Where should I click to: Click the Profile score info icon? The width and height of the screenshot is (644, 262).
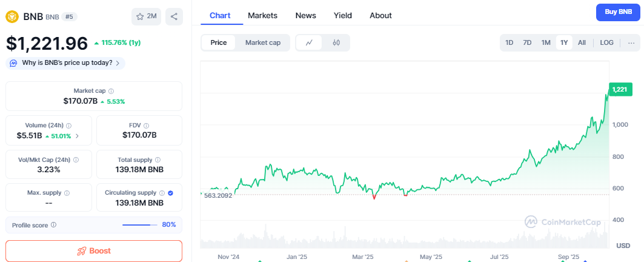pos(54,225)
